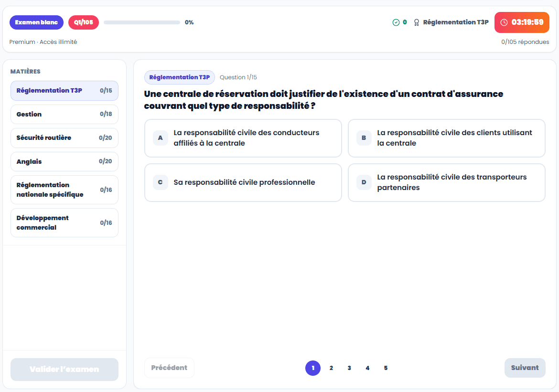Open the Gestion subject in sidebar
The image size is (559, 392).
pyautogui.click(x=64, y=115)
